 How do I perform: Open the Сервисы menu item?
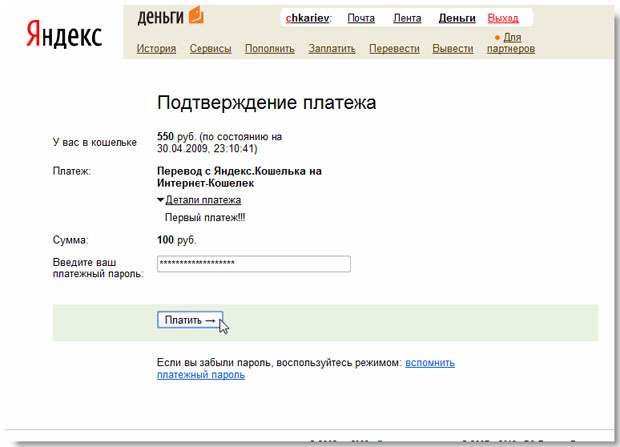click(210, 49)
